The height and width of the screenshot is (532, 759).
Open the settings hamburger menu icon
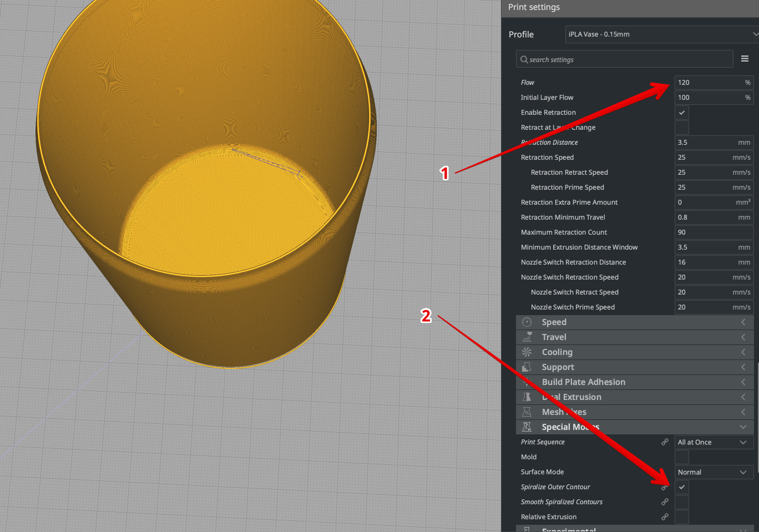click(x=745, y=58)
